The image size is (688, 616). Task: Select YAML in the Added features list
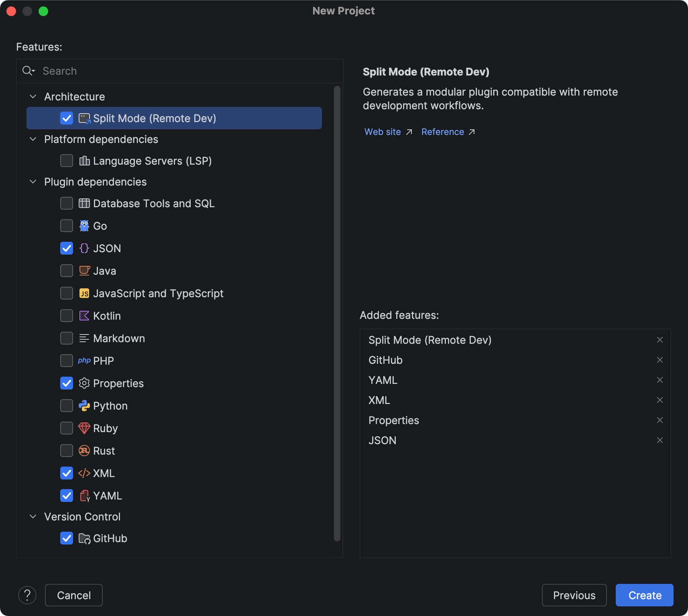[x=383, y=380]
